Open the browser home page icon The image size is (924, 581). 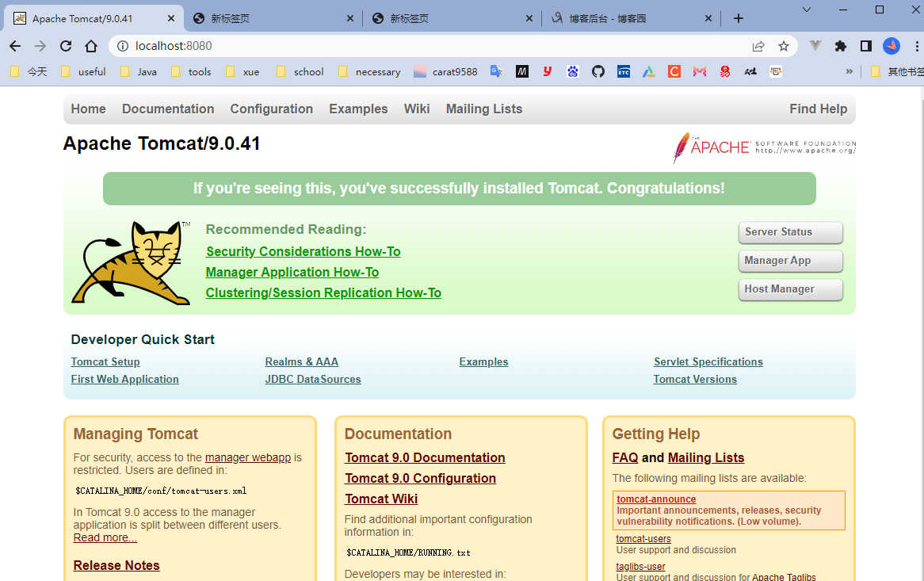(91, 46)
